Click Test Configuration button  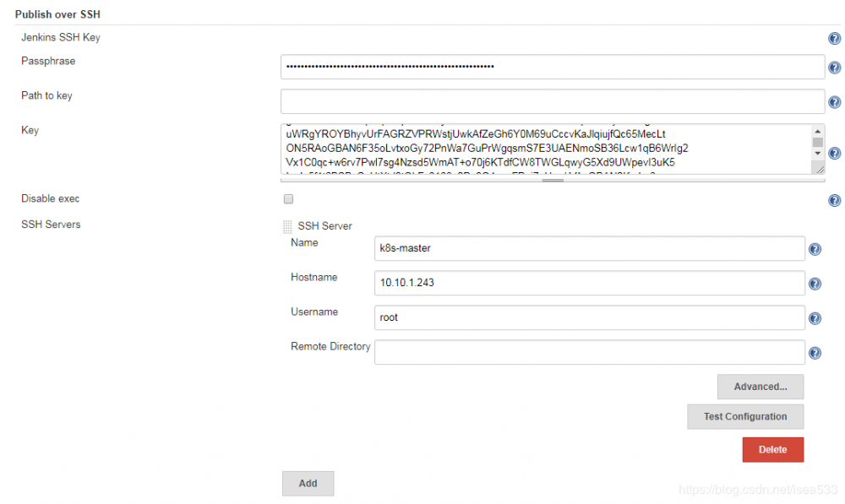(x=744, y=416)
